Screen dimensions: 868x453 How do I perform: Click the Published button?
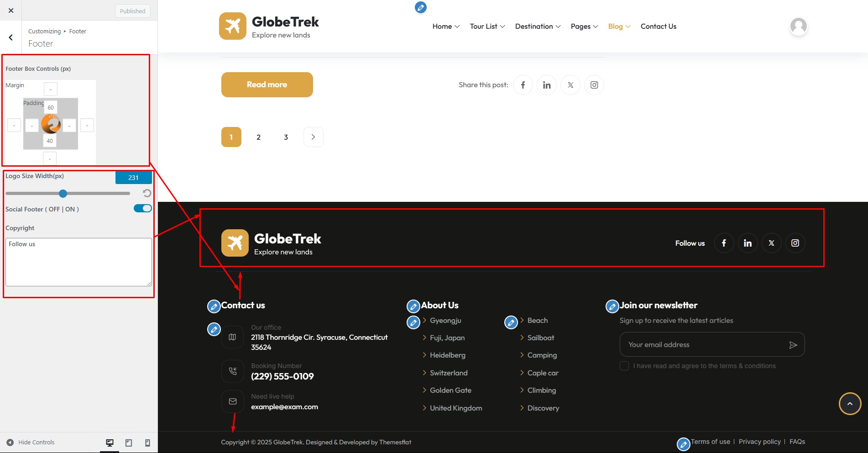pos(132,11)
